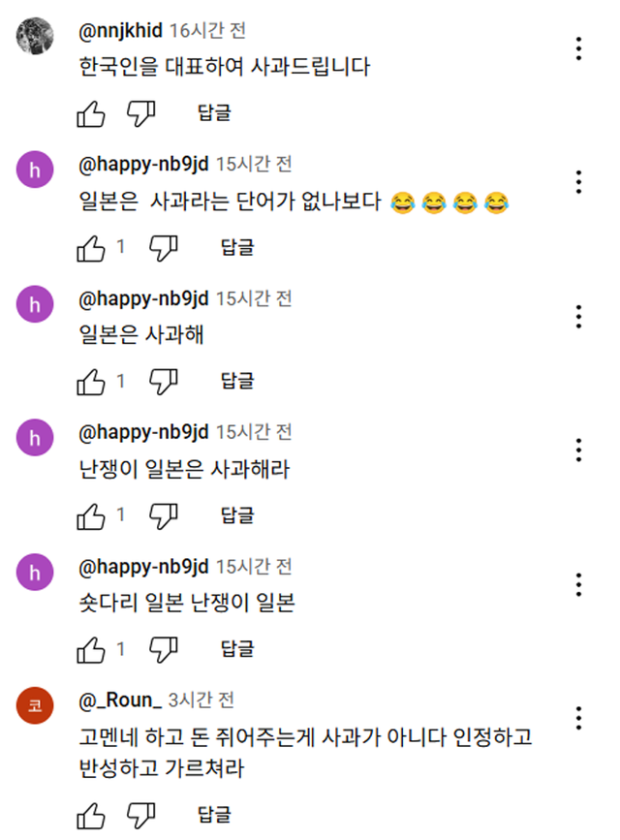Like the comment by @nnjkhid
The width and height of the screenshot is (620, 840).
tap(91, 114)
